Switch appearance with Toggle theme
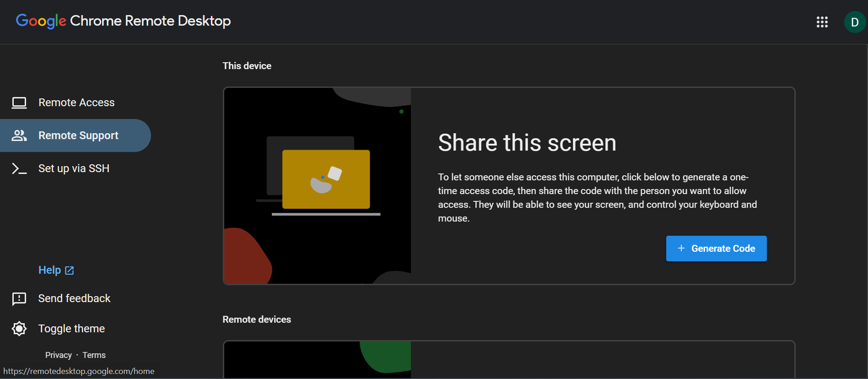This screenshot has height=379, width=868. point(71,329)
